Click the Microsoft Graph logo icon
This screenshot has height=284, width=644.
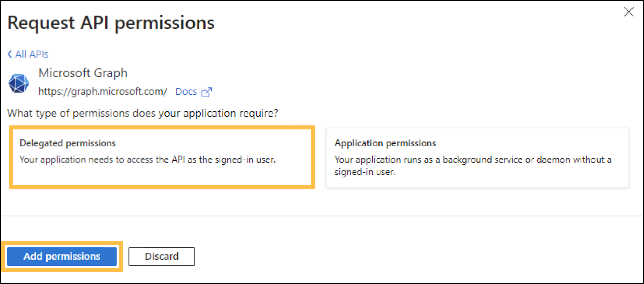coord(18,83)
